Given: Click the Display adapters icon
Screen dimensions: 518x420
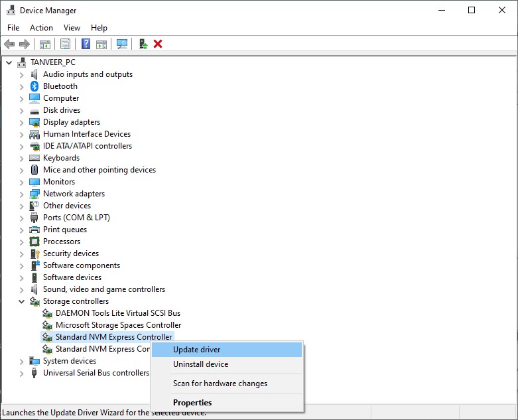Looking at the screenshot, I should 34,122.
